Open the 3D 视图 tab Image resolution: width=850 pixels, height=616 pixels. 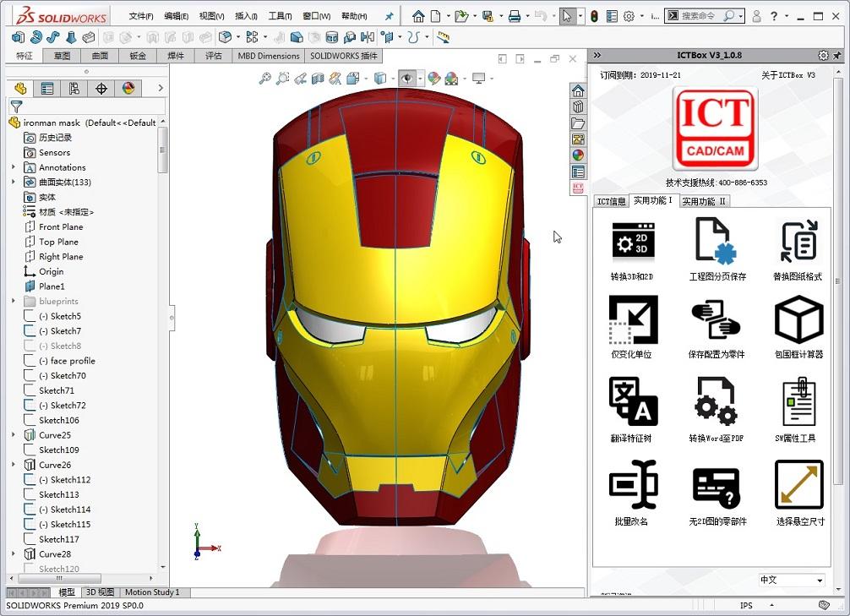[100, 592]
